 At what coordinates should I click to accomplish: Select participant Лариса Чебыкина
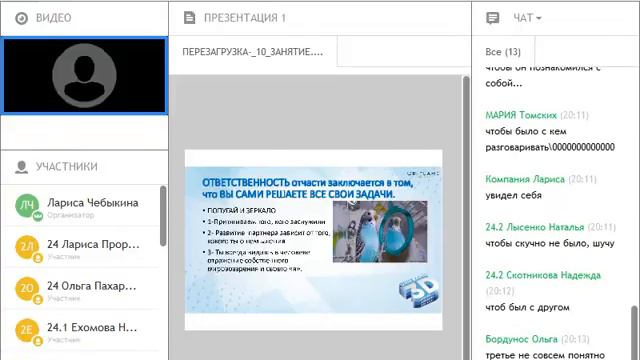click(82, 206)
